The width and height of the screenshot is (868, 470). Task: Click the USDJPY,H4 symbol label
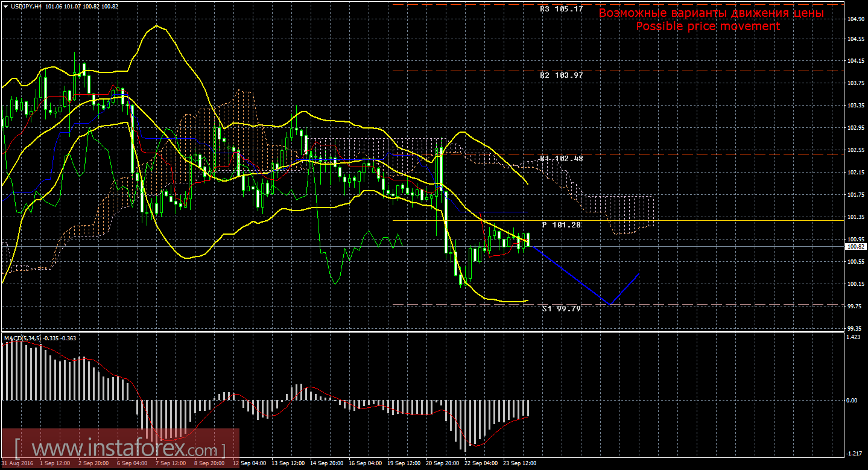pyautogui.click(x=25, y=6)
